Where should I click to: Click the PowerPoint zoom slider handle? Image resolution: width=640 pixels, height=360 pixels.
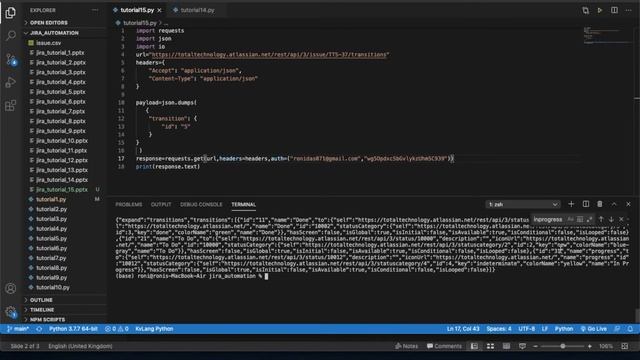pos(562,346)
